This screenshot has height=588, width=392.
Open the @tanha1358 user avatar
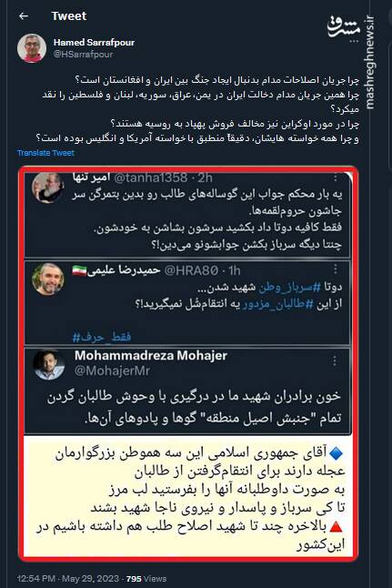point(47,188)
